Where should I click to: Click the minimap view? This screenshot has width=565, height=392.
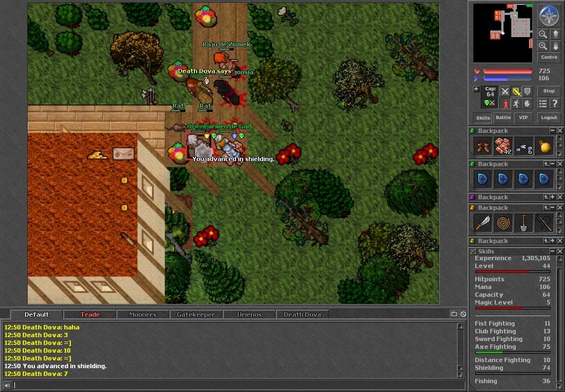coord(502,33)
